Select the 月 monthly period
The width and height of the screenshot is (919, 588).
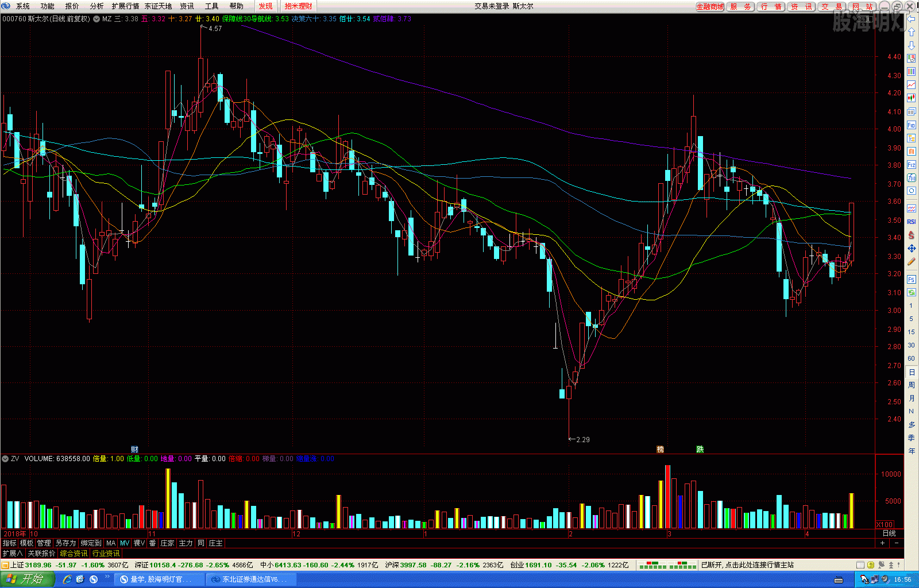point(912,399)
